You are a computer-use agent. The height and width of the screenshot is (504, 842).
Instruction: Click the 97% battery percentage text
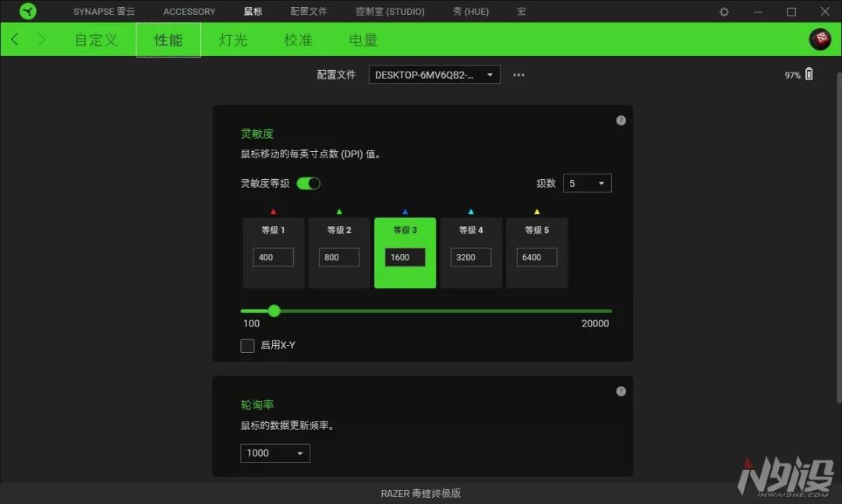coord(792,75)
